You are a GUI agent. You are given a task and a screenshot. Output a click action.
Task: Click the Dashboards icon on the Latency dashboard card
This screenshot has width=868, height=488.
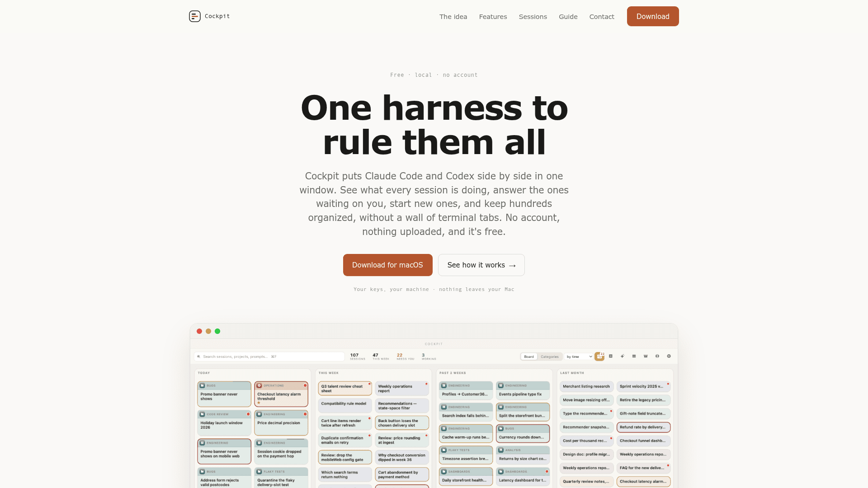(501, 471)
